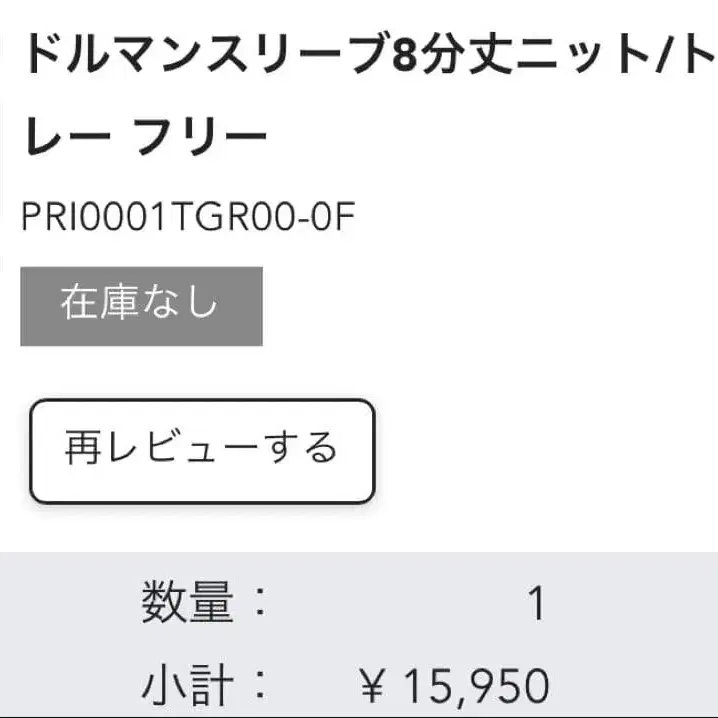Click the subtotal amount 15,950
Screen dimensions: 718x718
click(x=476, y=687)
